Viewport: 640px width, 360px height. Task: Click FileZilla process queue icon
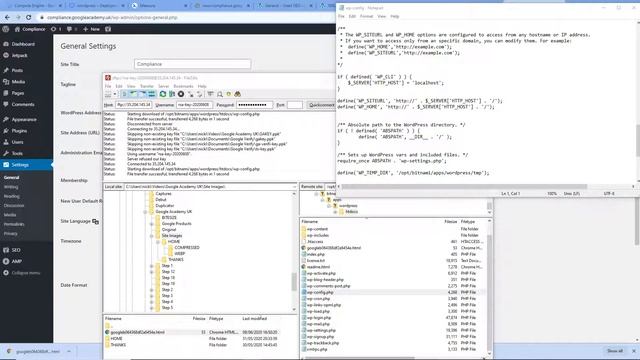point(172,94)
